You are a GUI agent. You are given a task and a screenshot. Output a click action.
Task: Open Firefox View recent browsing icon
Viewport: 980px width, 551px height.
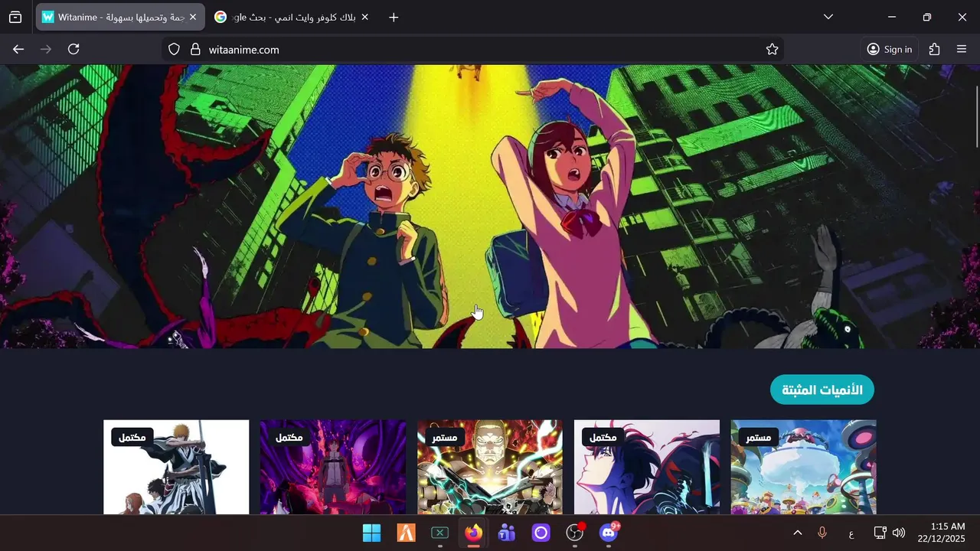click(x=15, y=17)
